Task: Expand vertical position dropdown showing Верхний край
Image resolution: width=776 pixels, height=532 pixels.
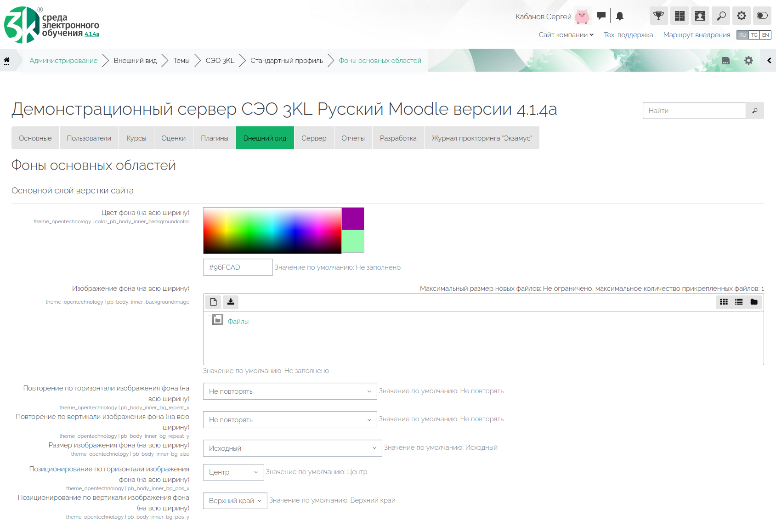Action: [x=235, y=501]
